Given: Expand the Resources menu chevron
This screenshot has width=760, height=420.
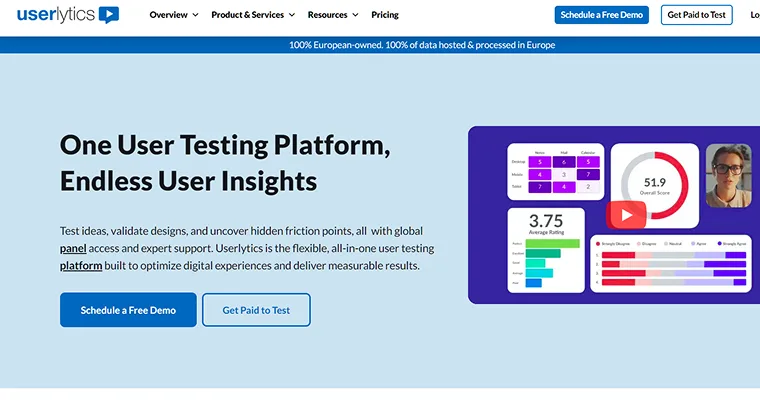Looking at the screenshot, I should pos(355,15).
